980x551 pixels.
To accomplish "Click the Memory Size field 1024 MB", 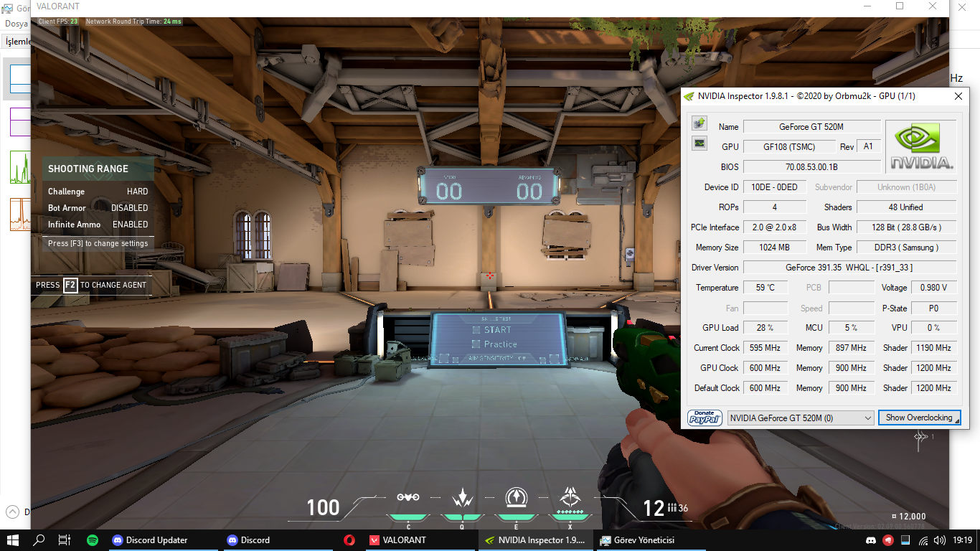I will point(774,248).
